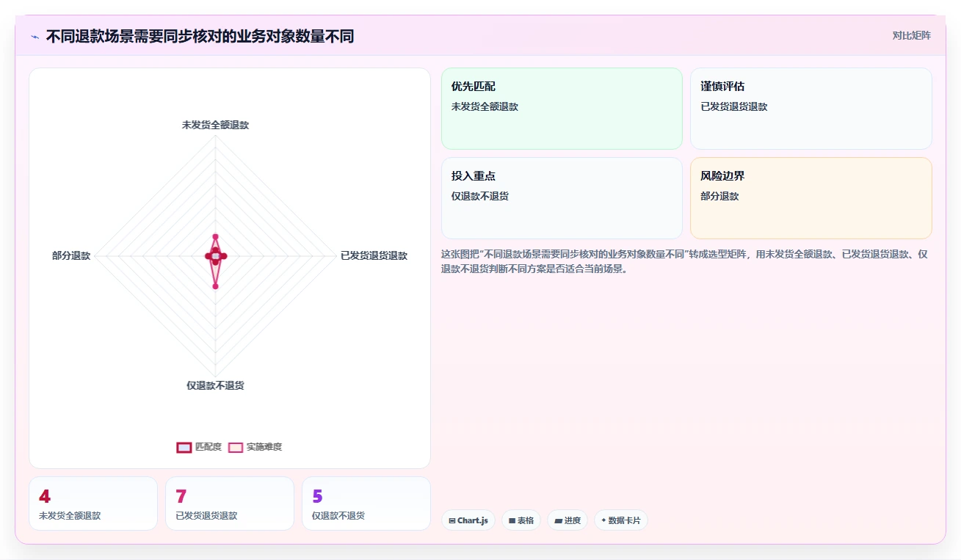Click 仅退款不退货 text in 投入重点 card
Viewport: 961px width, 560px height.
pos(480,196)
